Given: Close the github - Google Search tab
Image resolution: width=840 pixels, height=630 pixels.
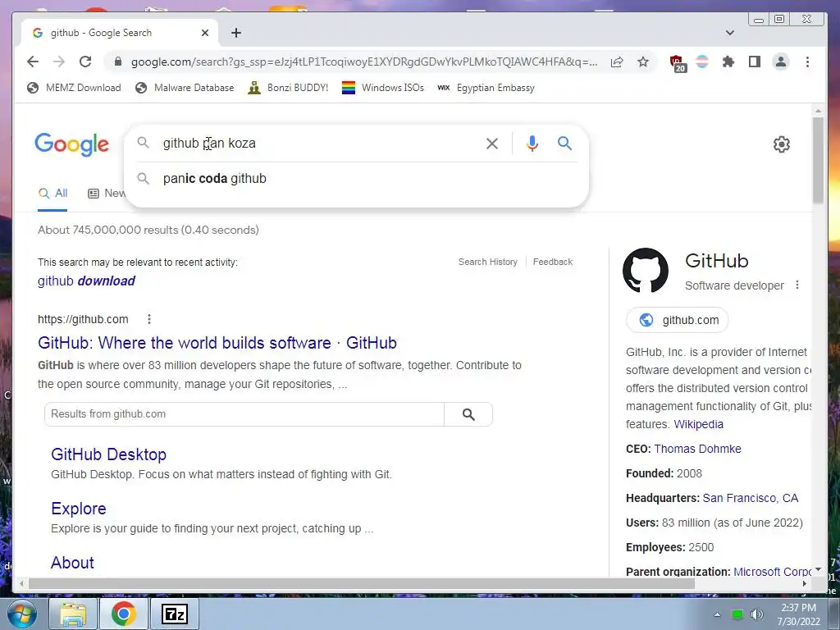Looking at the screenshot, I should coord(204,33).
